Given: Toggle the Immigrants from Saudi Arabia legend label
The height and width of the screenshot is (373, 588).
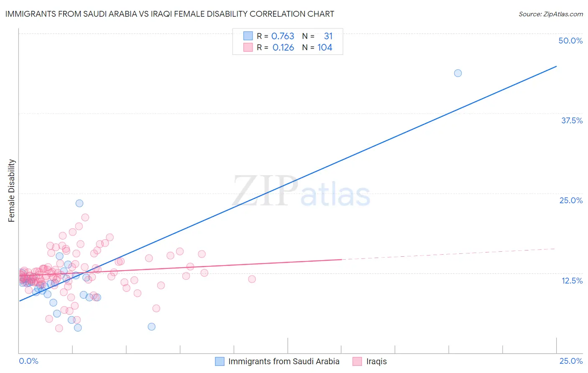Looking at the screenshot, I should 284,361.
